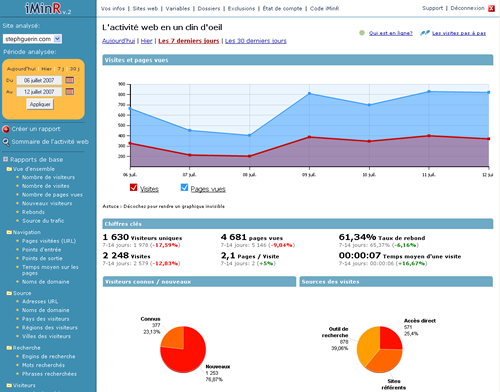This screenshot has height=392, width=500.
Task: Select the Aujourd'hui period link in main panel
Action: pos(119,41)
